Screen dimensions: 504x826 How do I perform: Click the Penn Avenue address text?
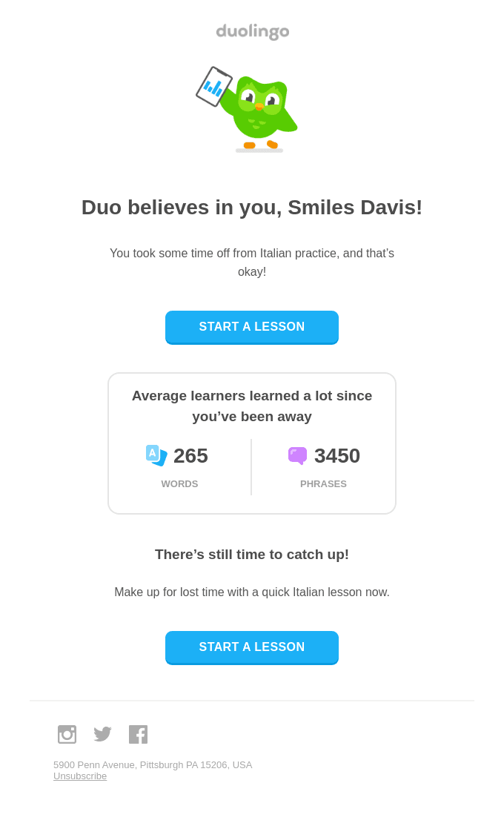pos(153,765)
